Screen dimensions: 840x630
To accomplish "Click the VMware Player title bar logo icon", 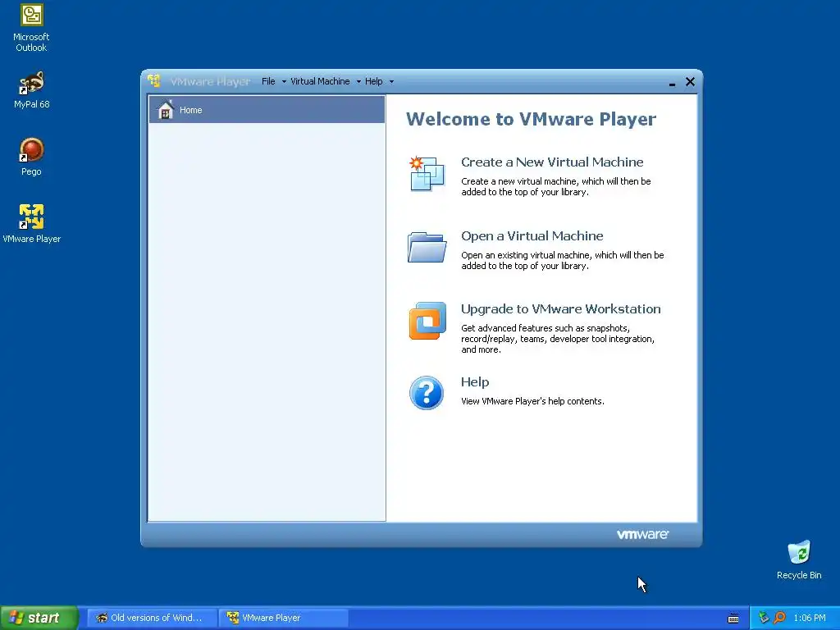I will coord(154,81).
